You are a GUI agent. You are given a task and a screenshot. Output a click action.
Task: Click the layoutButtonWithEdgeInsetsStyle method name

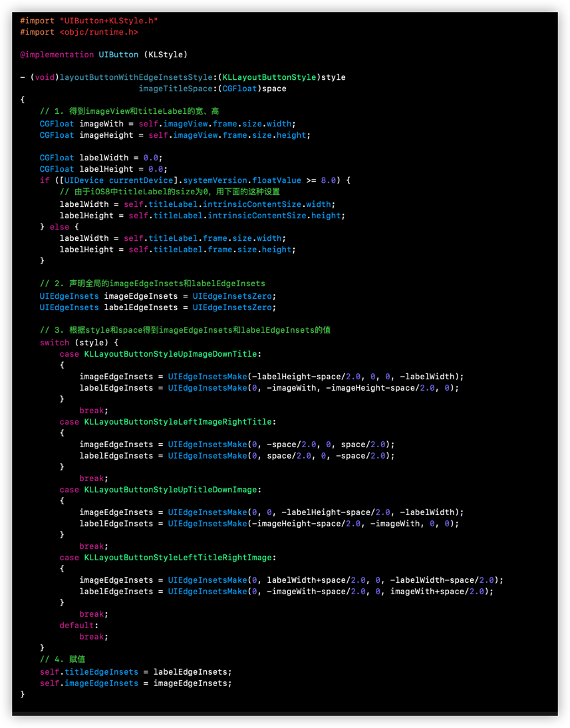pyautogui.click(x=136, y=77)
